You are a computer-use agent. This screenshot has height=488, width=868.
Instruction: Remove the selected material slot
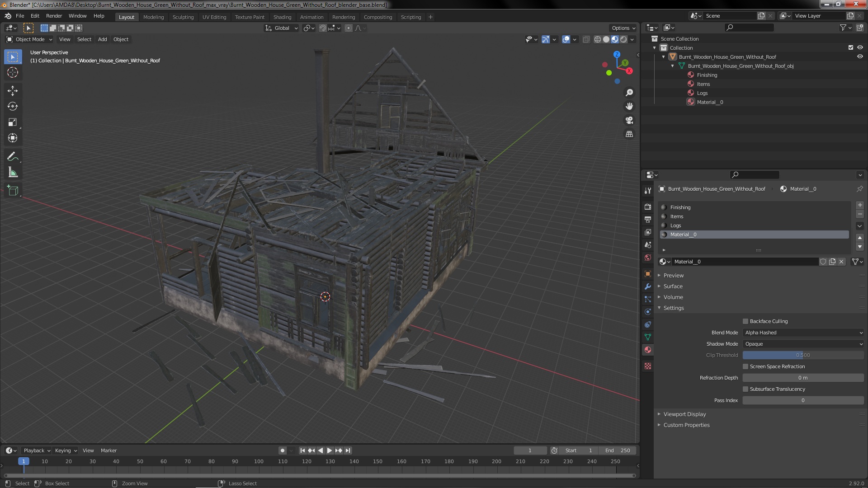pyautogui.click(x=860, y=214)
